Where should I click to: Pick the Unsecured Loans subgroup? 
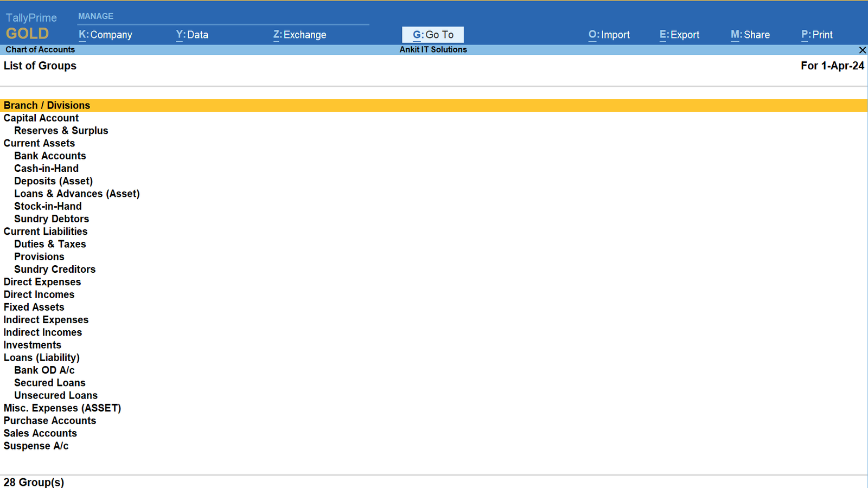pyautogui.click(x=56, y=395)
